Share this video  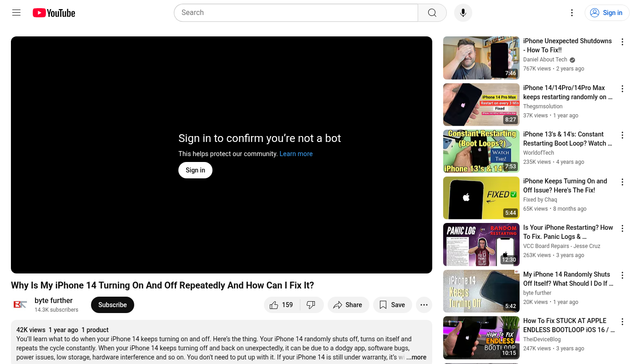click(x=348, y=305)
